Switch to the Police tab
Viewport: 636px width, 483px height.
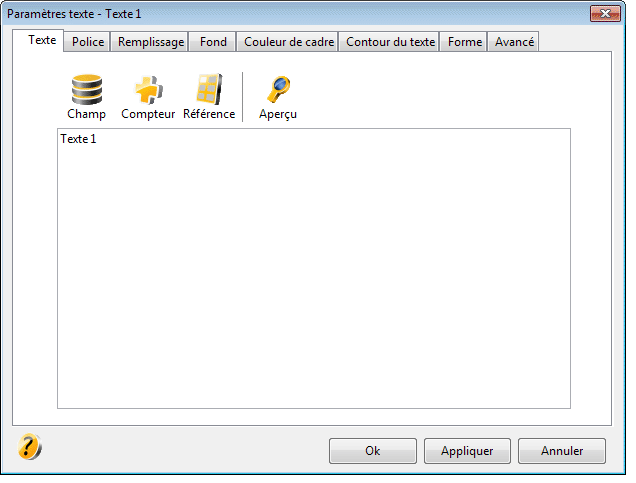pos(88,42)
